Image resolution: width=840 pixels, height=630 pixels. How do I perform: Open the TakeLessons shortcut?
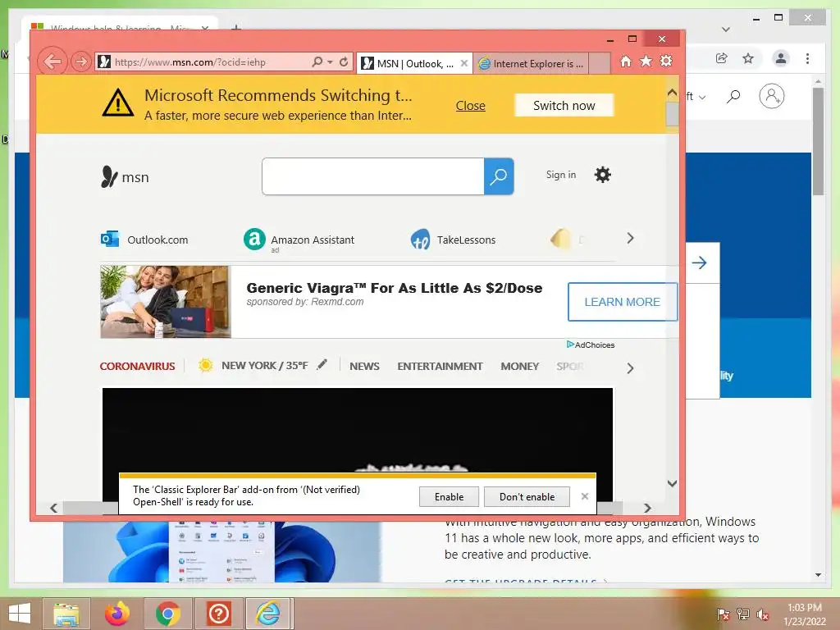tap(453, 240)
